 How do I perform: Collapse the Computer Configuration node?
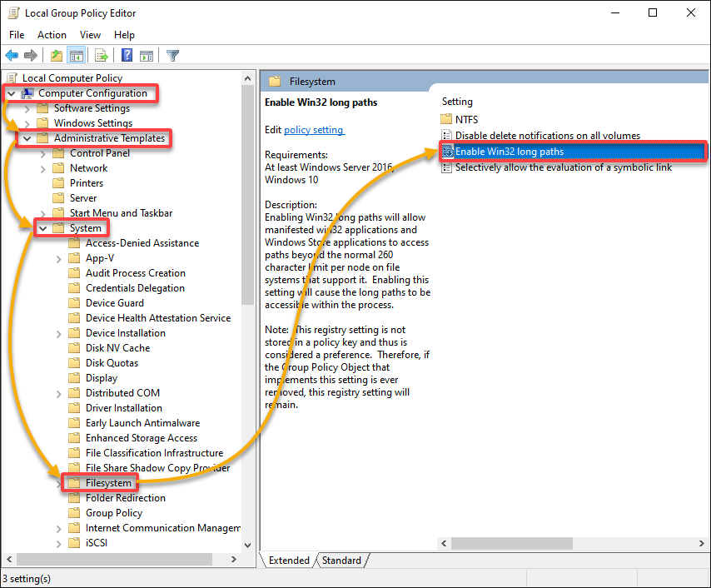point(12,93)
